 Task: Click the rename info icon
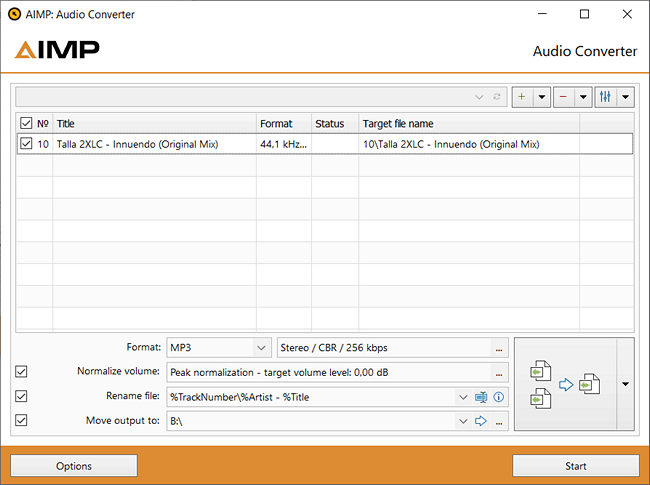(499, 397)
